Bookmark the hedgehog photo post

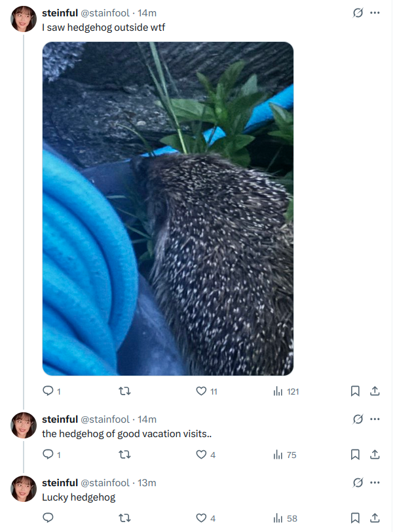[355, 391]
